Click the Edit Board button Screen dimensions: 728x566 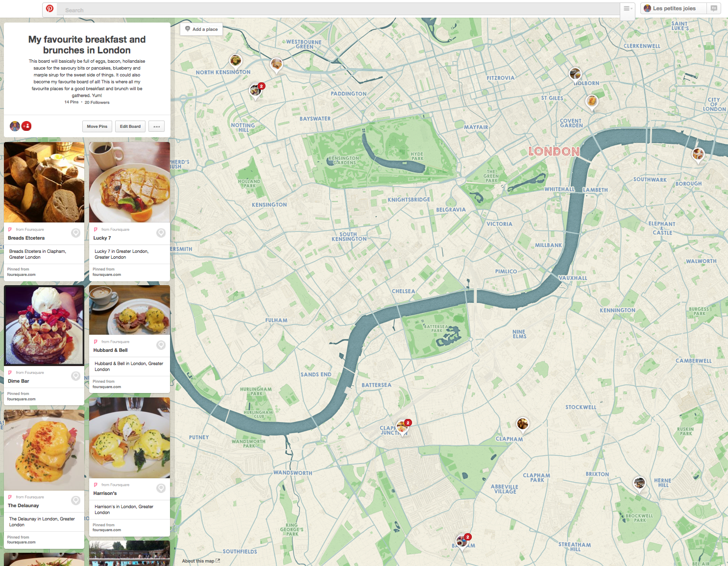click(130, 126)
